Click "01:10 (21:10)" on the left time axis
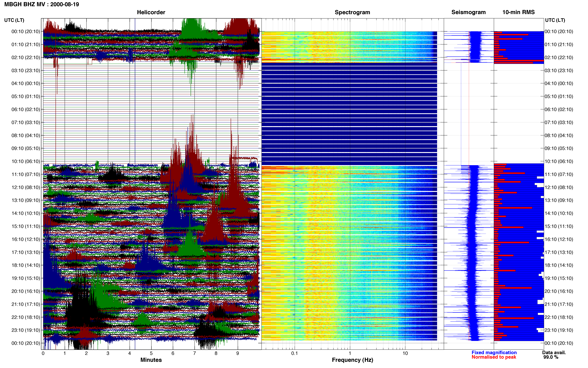This screenshot has width=588, height=368. point(26,45)
